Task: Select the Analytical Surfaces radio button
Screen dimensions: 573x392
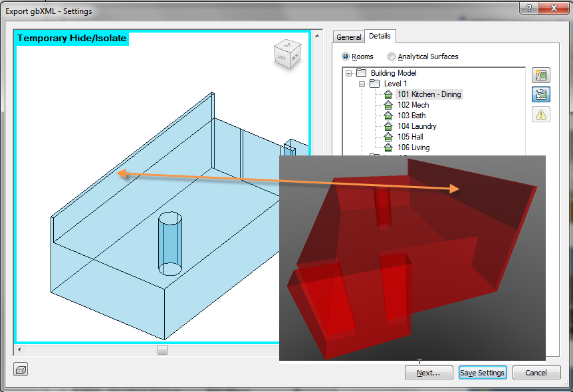Action: 392,57
